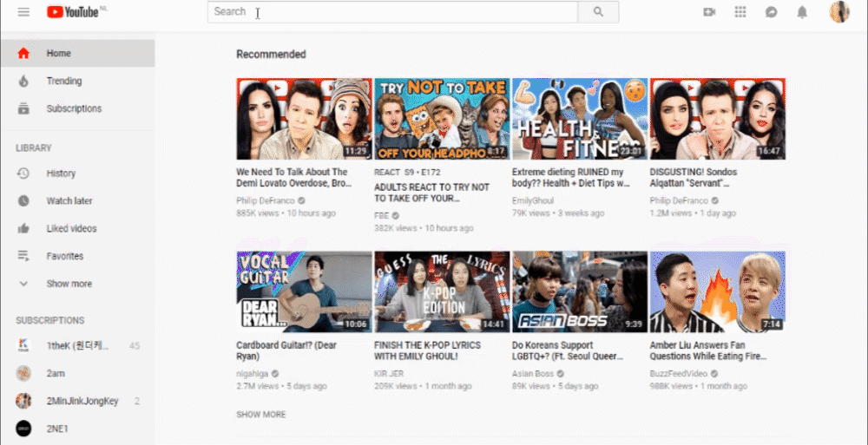Open the Sondos Alqattan video thumbnail
Viewport: 868px width, 445px height.
tap(718, 119)
